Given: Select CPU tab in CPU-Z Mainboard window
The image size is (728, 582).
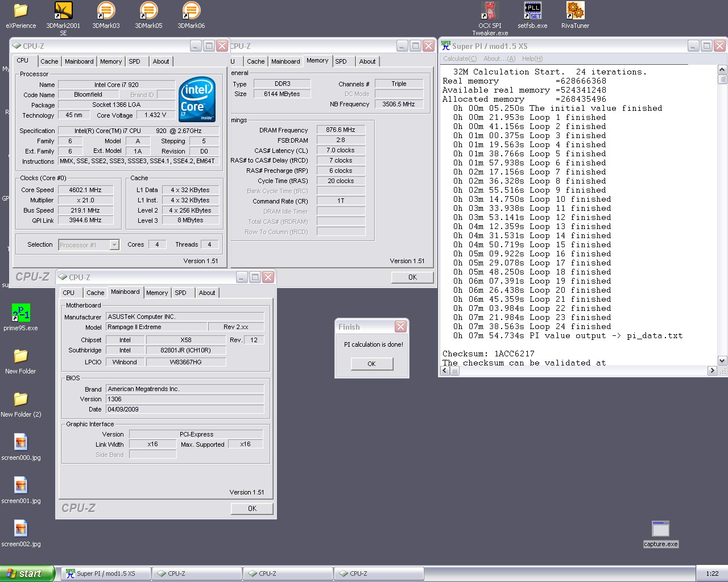Looking at the screenshot, I should pyautogui.click(x=69, y=293).
